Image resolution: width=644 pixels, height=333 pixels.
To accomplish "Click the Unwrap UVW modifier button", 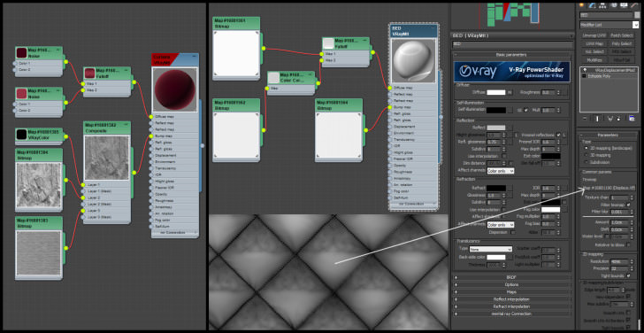I will coord(594,35).
